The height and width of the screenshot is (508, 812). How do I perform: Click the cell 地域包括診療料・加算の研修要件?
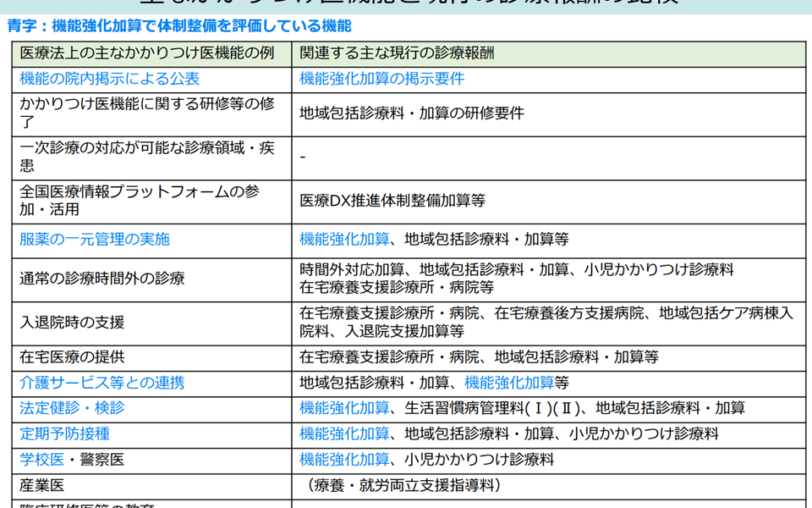pos(412,113)
